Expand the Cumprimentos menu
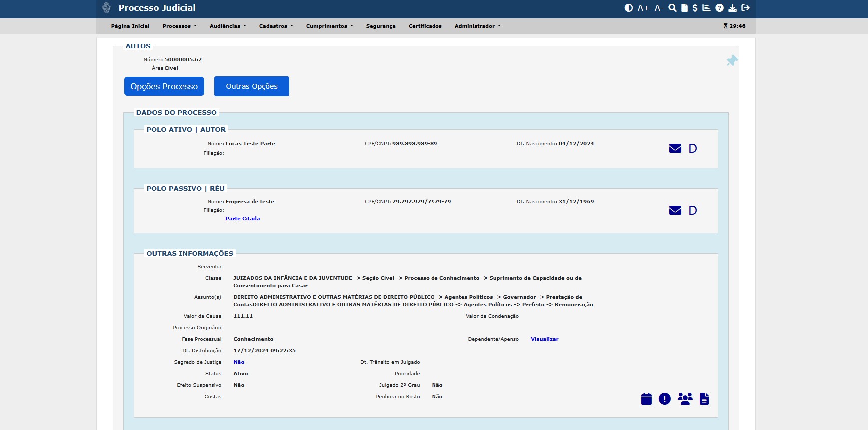 coord(330,26)
